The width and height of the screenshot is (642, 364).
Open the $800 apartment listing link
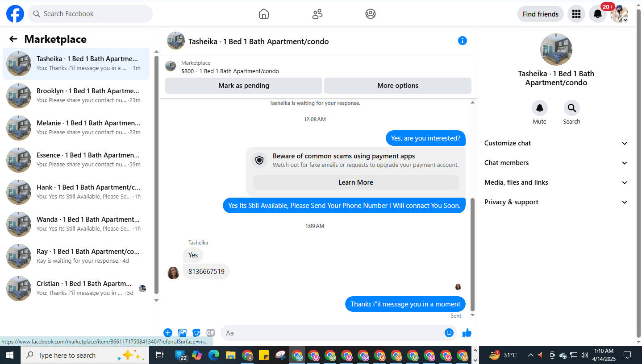coord(230,71)
